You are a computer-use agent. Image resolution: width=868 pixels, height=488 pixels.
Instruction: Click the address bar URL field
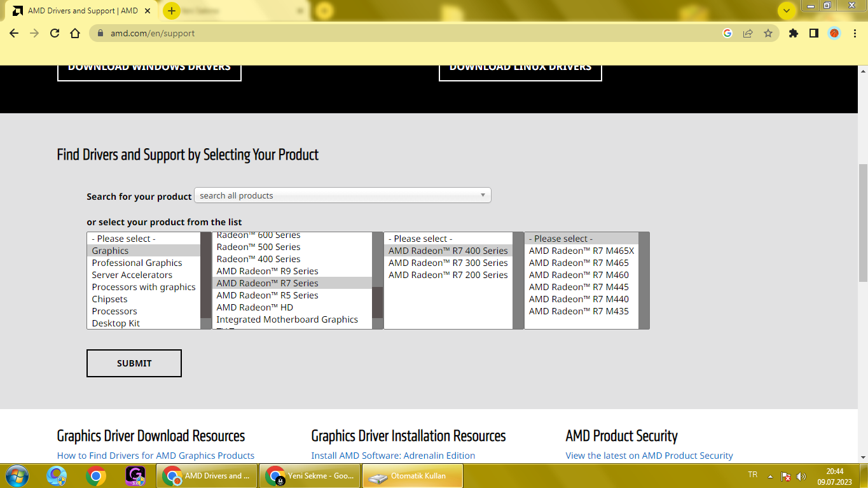click(407, 33)
